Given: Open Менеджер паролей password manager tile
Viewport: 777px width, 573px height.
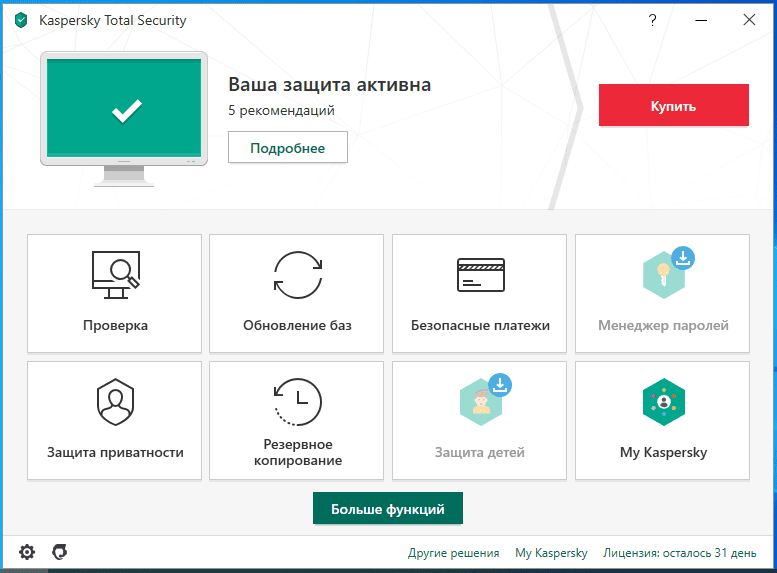Looking at the screenshot, I should [662, 293].
